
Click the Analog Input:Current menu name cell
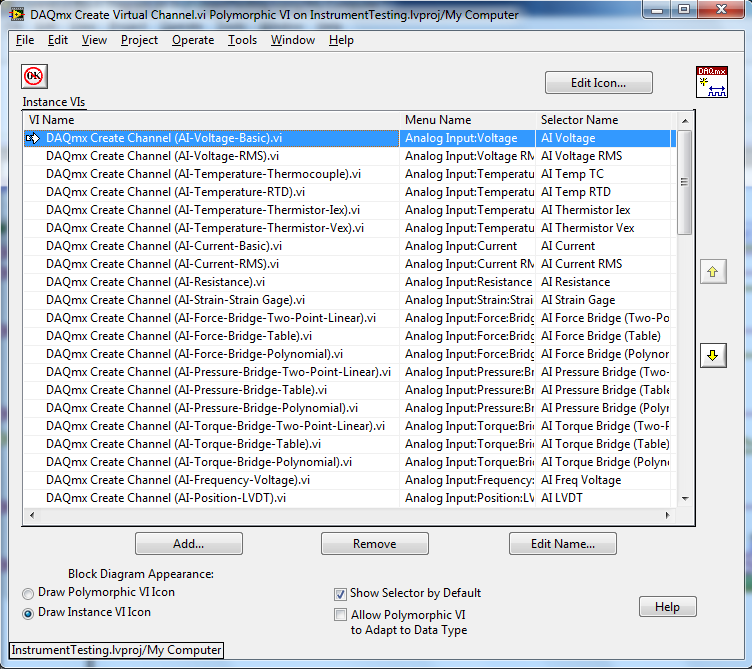[467, 246]
